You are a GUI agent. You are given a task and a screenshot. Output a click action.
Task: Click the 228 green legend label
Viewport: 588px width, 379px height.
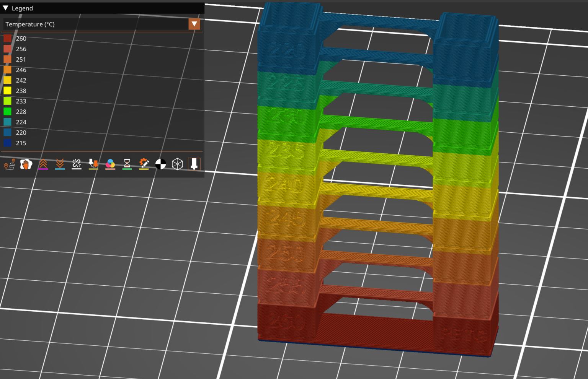21,112
